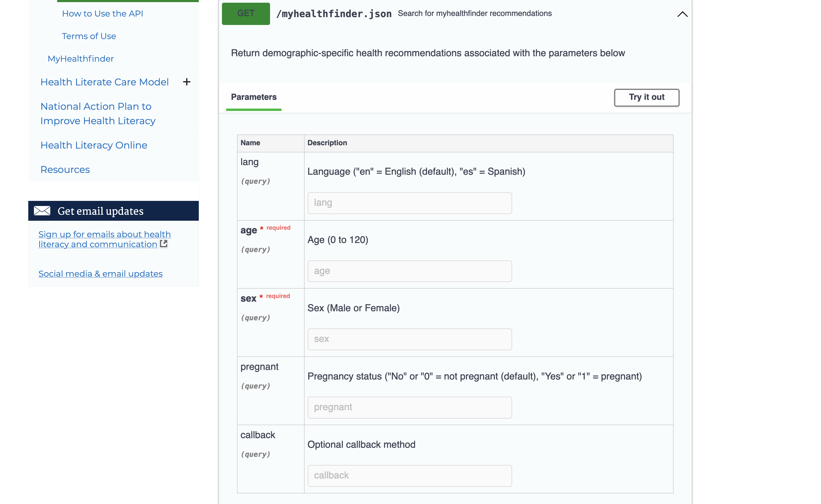
Task: Navigate to Health Literacy Online
Action: 94,145
